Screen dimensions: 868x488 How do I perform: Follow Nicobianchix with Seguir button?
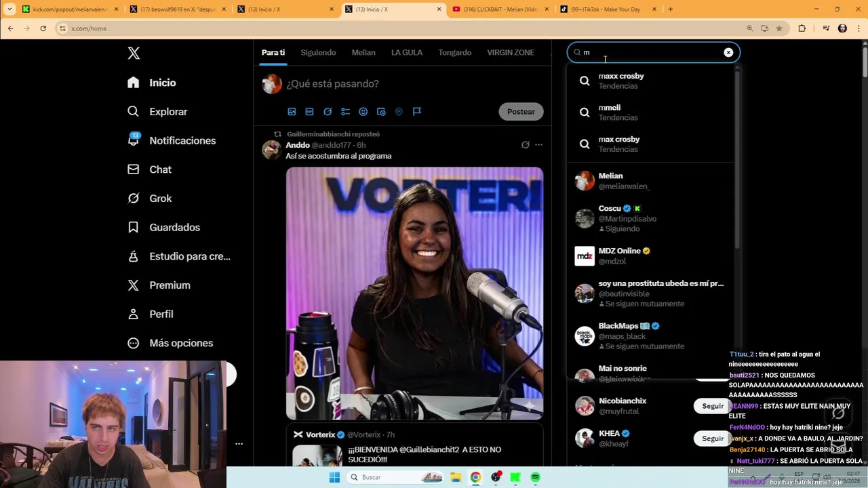(x=713, y=406)
